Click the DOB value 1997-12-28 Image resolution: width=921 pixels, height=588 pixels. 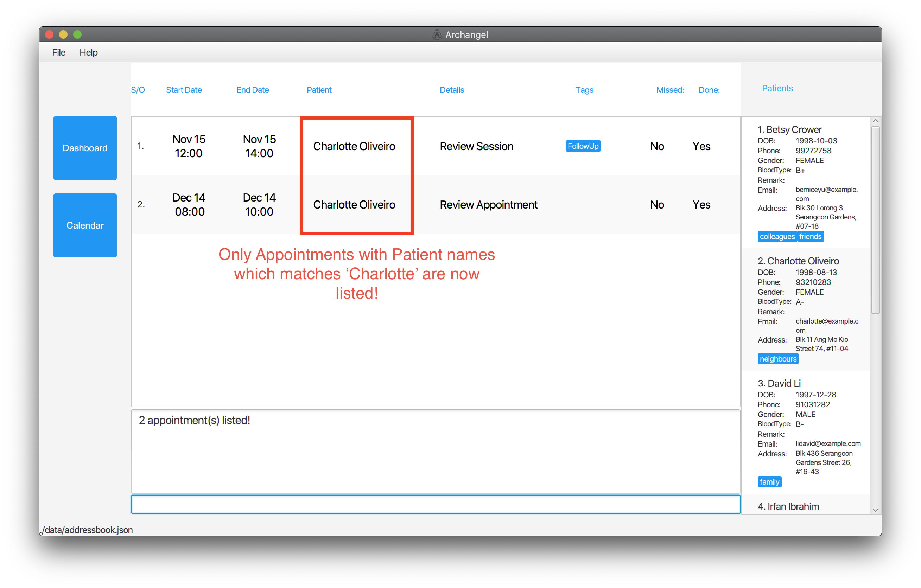click(x=816, y=395)
